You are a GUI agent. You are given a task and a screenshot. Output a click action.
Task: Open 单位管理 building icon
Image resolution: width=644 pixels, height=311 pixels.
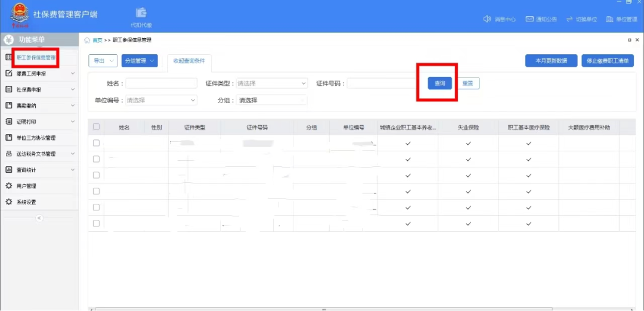610,19
